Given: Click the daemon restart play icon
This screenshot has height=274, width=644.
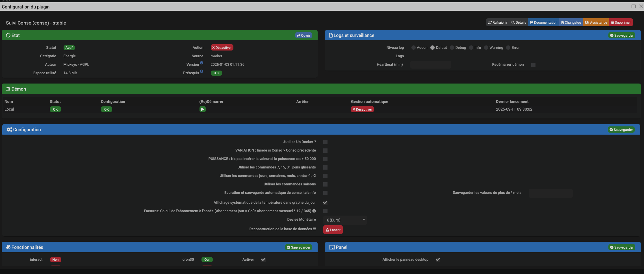Looking at the screenshot, I should tap(202, 109).
